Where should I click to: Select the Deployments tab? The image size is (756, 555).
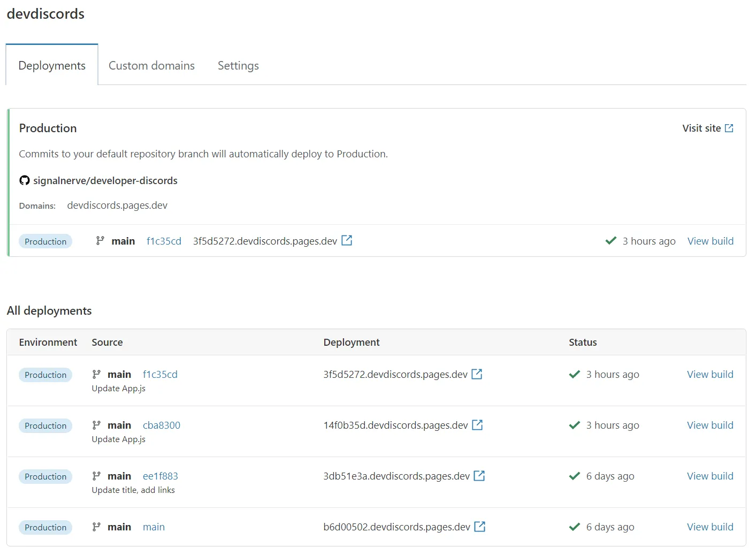(51, 65)
